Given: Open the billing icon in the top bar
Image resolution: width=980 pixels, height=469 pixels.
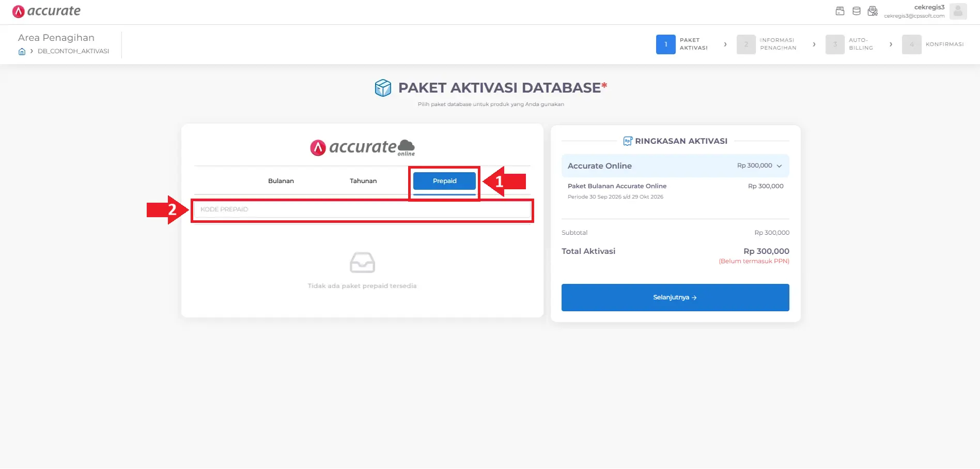Looking at the screenshot, I should [x=840, y=11].
